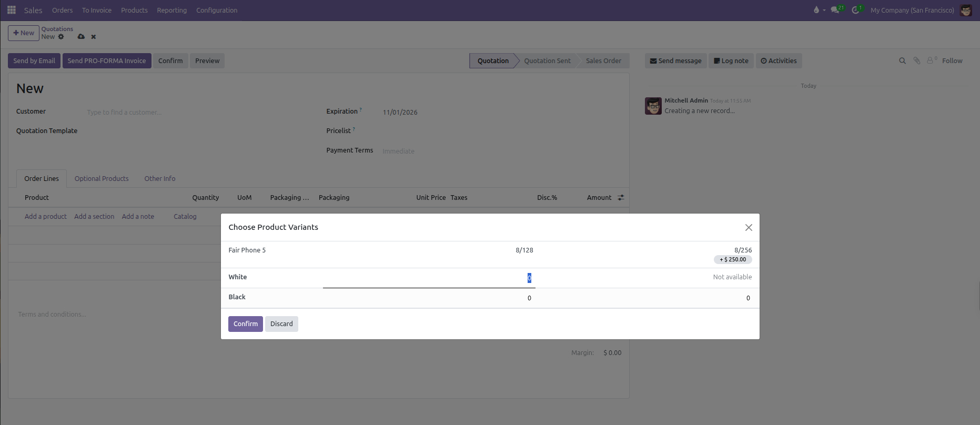Click Send by Email button

34,61
